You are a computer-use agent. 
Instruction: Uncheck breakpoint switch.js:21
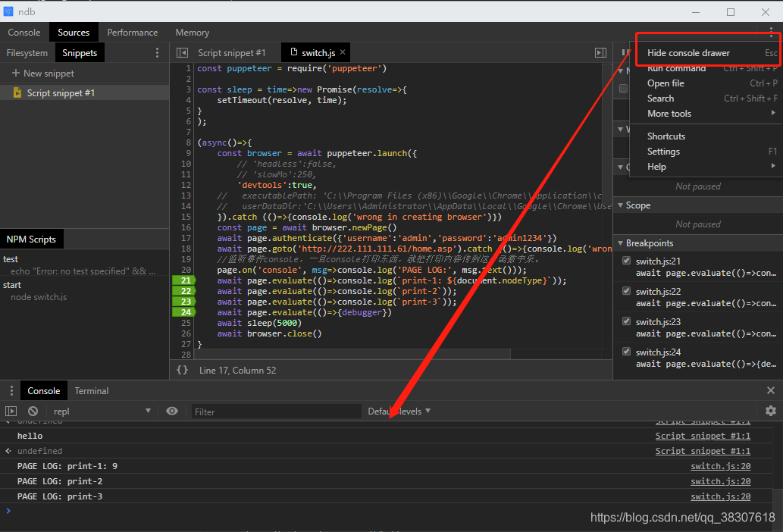pyautogui.click(x=626, y=261)
